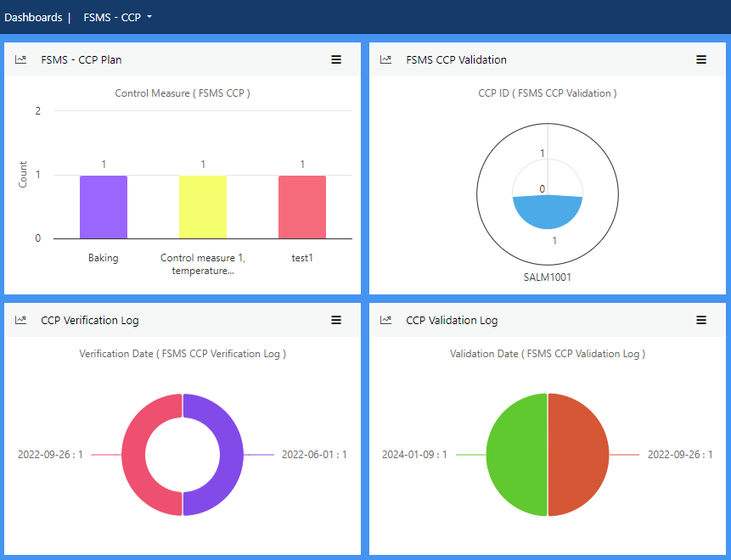Click chart icon beside CCP Verification Log title
Image resolution: width=731 pixels, height=560 pixels.
coord(21,320)
